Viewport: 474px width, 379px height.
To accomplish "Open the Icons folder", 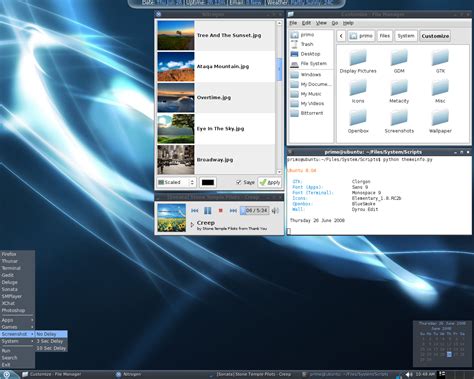I will [x=358, y=92].
